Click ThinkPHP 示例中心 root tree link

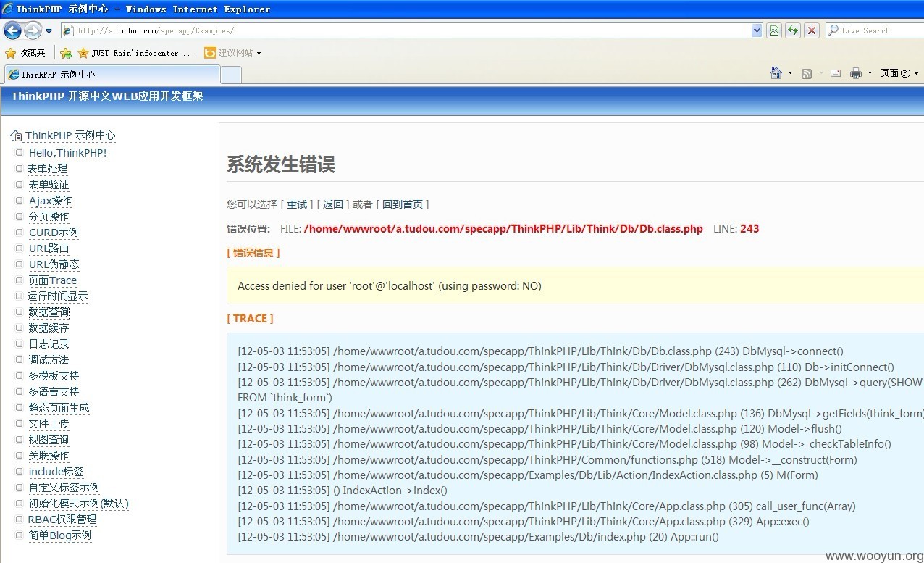pyautogui.click(x=70, y=135)
